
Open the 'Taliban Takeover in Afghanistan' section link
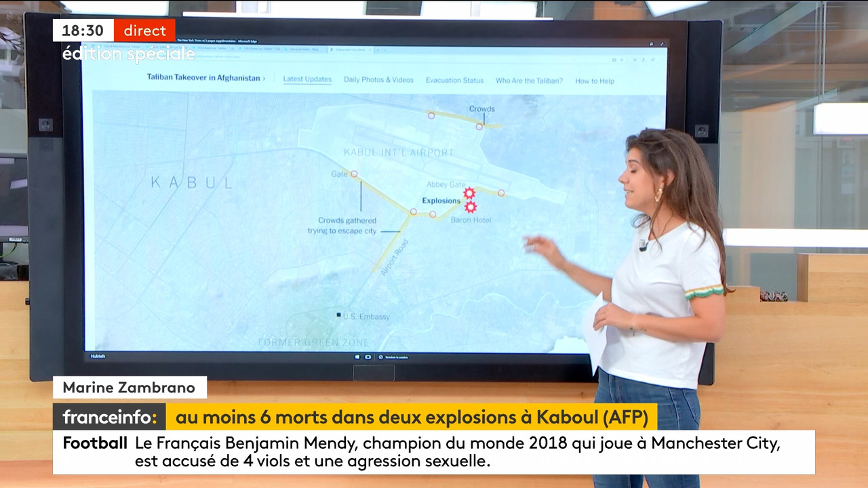pyautogui.click(x=206, y=78)
